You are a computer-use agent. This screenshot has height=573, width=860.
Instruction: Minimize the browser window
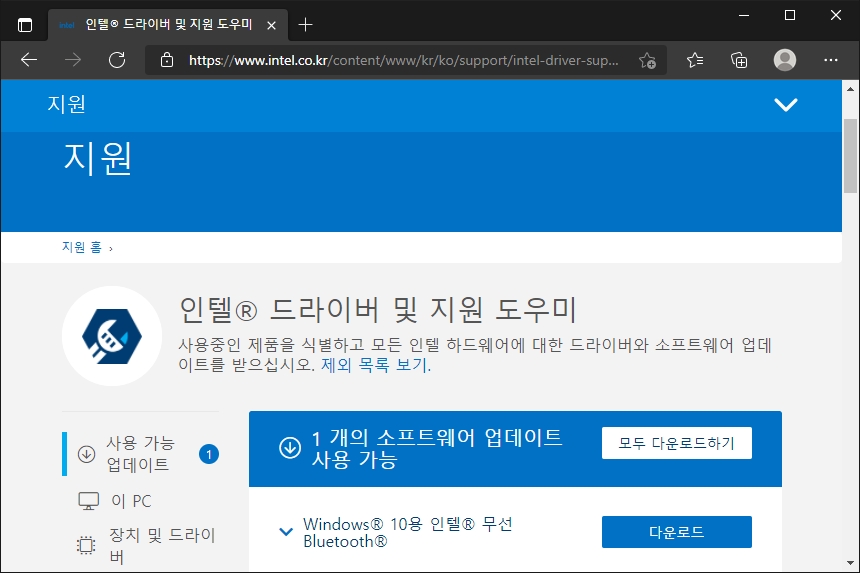point(744,15)
